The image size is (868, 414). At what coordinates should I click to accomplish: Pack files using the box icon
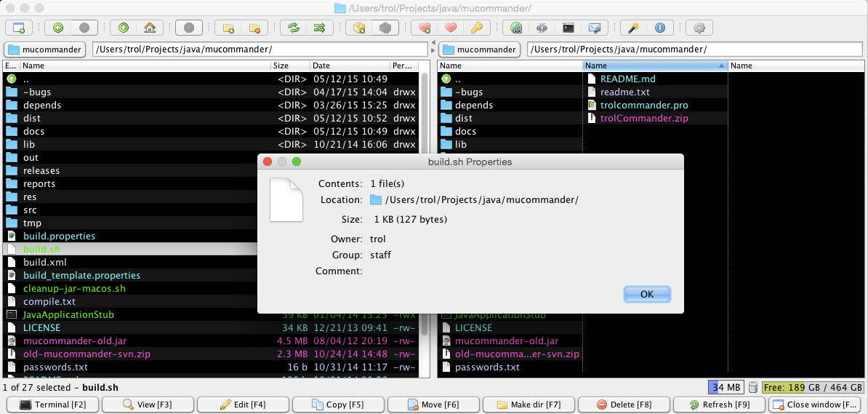(x=358, y=27)
